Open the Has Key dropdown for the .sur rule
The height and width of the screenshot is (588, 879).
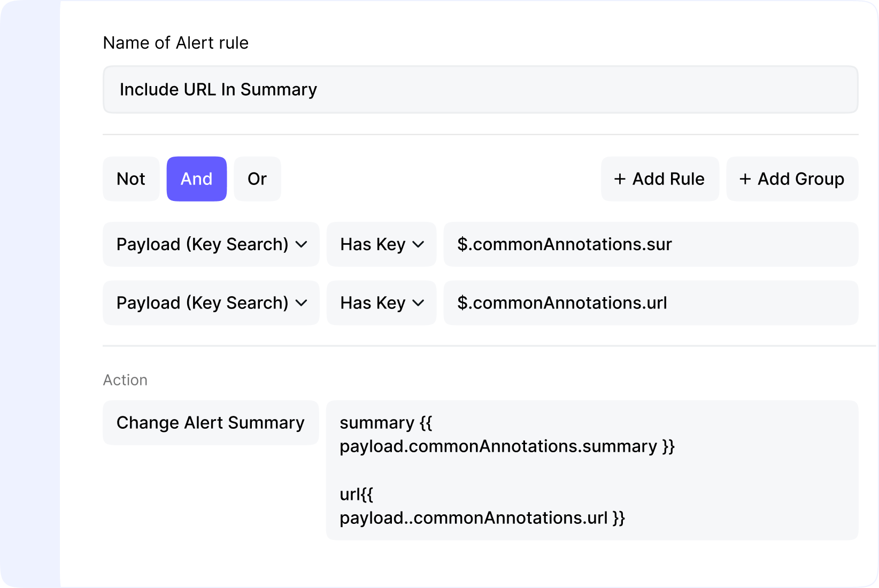point(381,244)
